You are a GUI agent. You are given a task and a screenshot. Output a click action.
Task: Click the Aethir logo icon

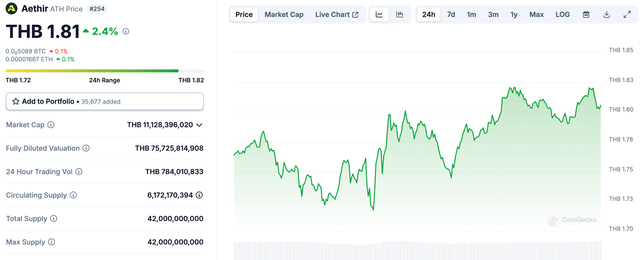[x=11, y=8]
